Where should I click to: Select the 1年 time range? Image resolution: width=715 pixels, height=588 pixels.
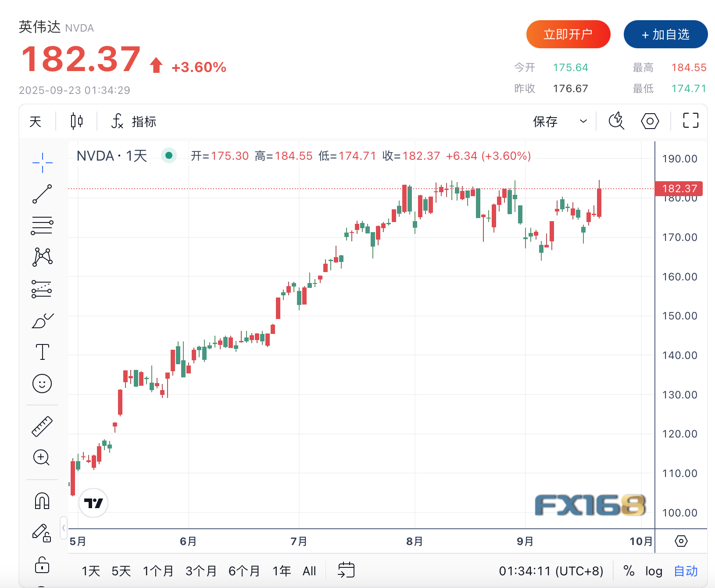(x=282, y=571)
